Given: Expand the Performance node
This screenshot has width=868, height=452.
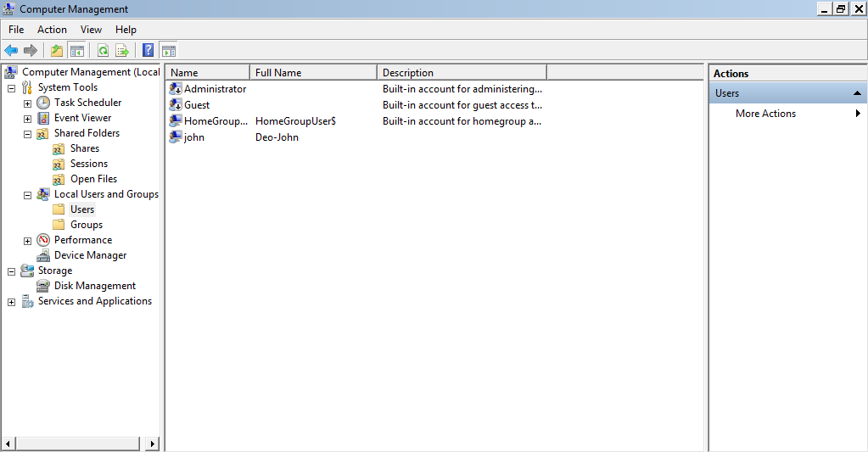Looking at the screenshot, I should point(27,241).
